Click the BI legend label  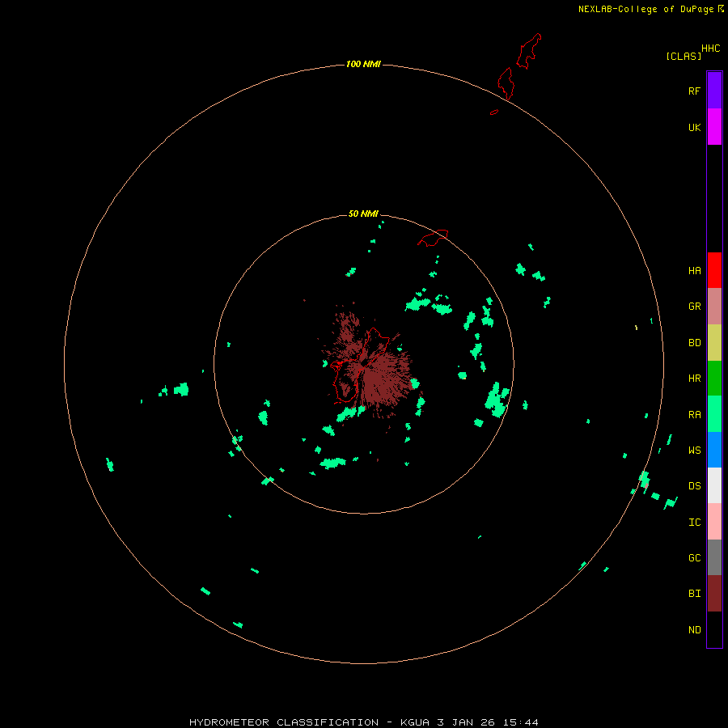(x=694, y=594)
